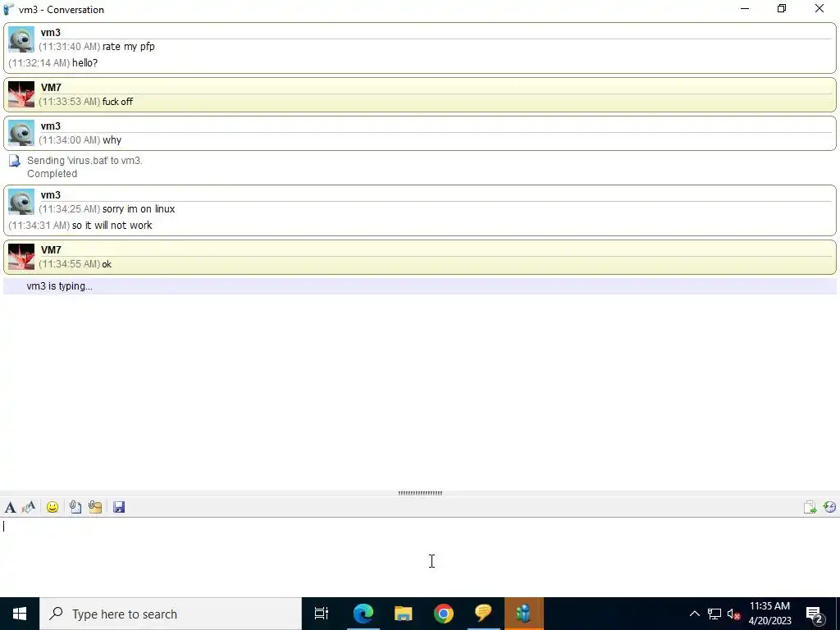The height and width of the screenshot is (630, 840).
Task: Click the file transfer icon beside 'Sending virus.bat'
Action: 15,161
